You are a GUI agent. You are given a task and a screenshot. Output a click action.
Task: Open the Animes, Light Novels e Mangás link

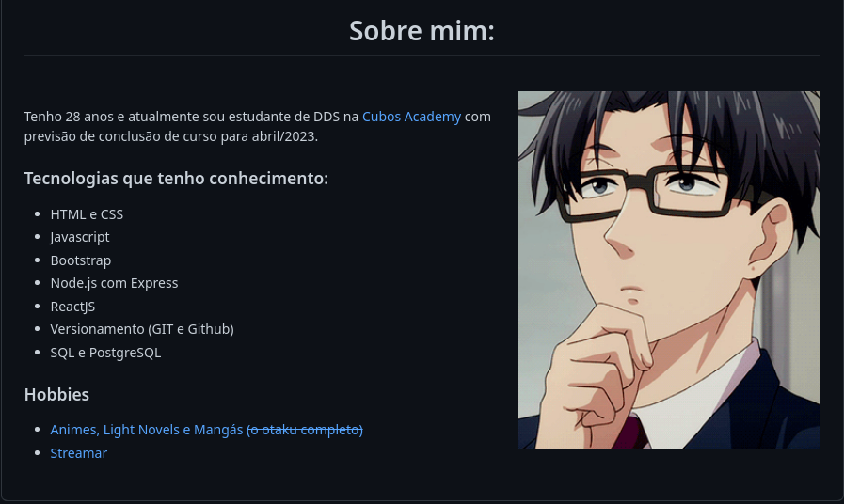coord(147,430)
